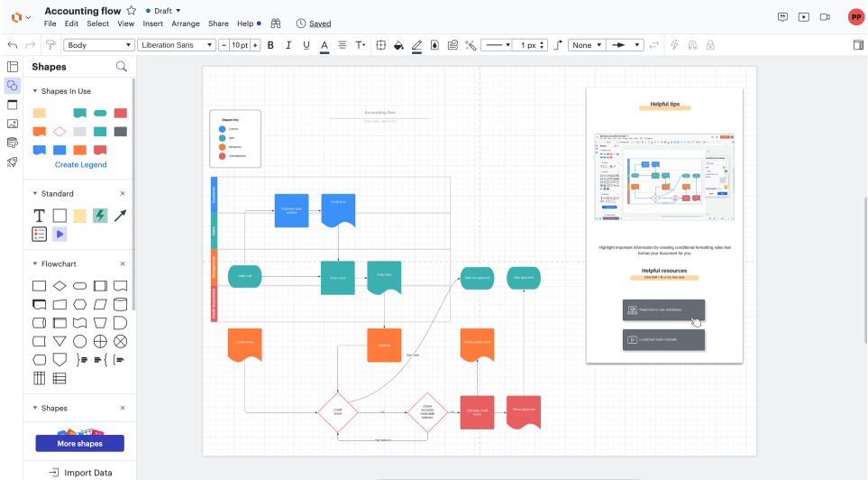The height and width of the screenshot is (480, 868).
Task: Click the Read how to use swimlanes button
Action: (663, 309)
